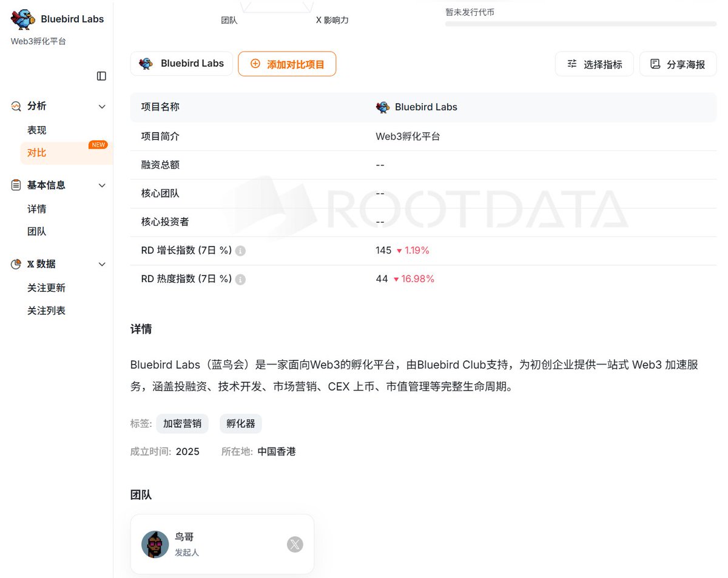The width and height of the screenshot is (728, 578).
Task: Click the 44 heat index value
Action: click(382, 279)
